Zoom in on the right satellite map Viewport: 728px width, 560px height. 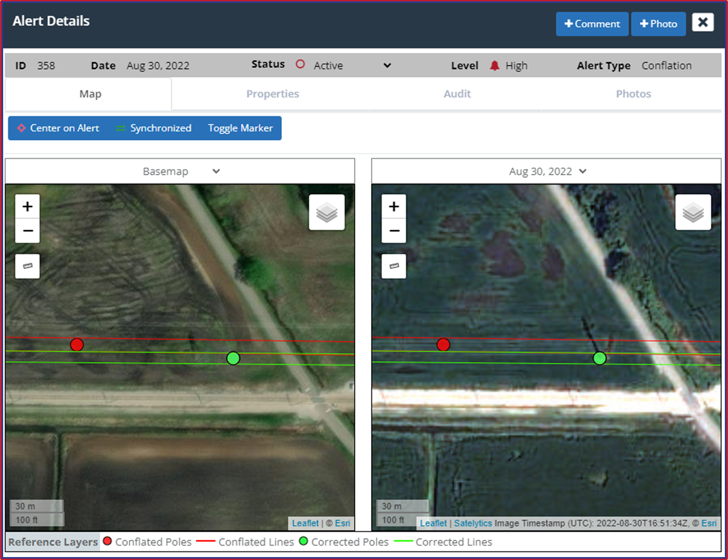click(394, 206)
